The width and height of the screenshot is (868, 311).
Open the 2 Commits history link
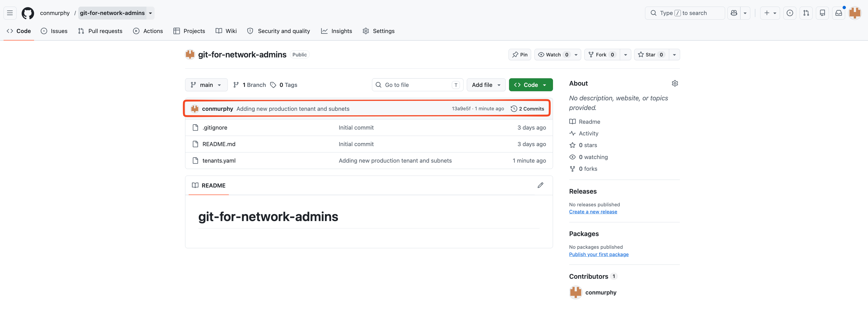coord(527,109)
